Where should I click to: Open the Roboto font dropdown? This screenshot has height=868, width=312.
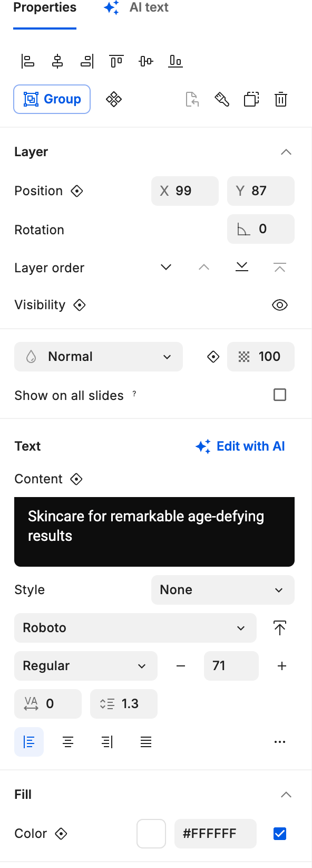pos(135,628)
